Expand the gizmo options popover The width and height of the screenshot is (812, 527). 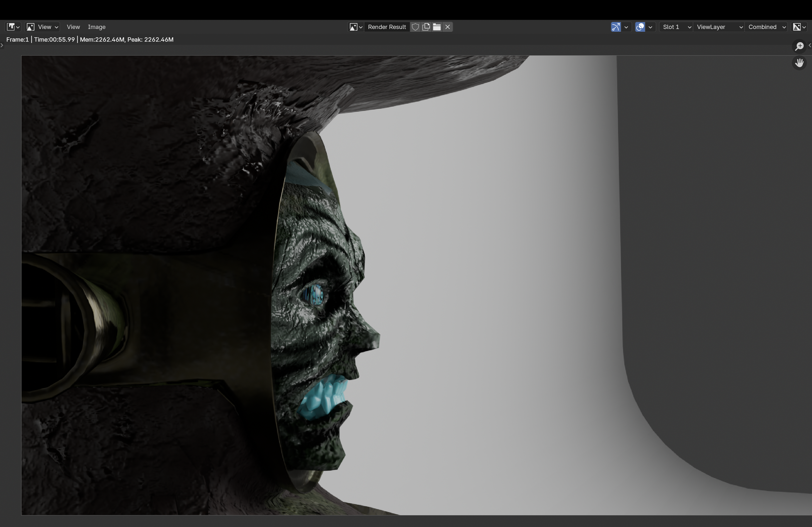pos(626,27)
